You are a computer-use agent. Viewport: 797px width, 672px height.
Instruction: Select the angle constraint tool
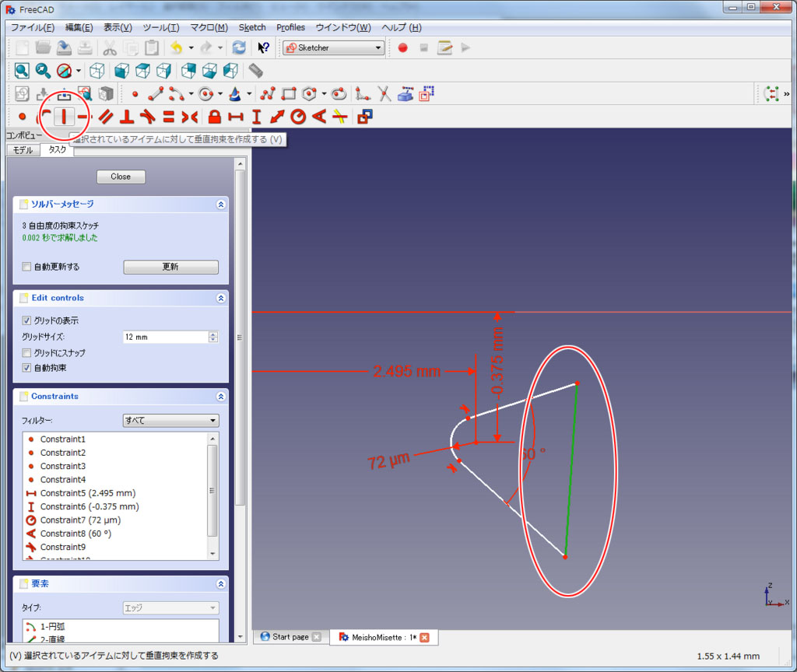click(318, 117)
